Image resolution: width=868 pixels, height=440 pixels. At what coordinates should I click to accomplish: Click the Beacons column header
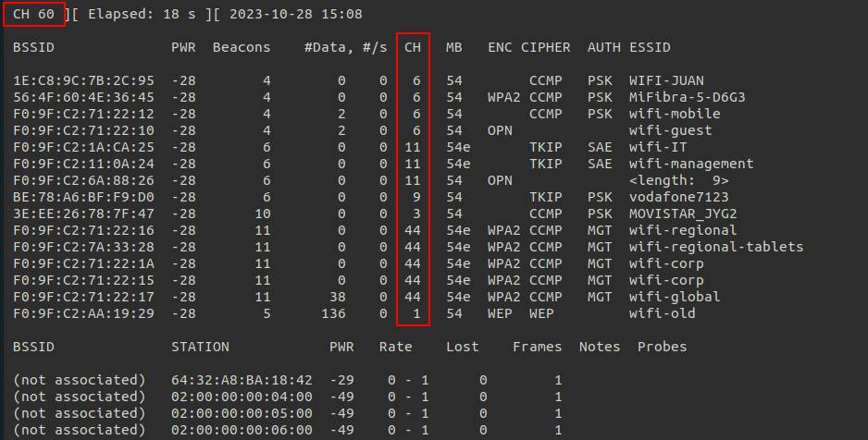click(x=241, y=47)
